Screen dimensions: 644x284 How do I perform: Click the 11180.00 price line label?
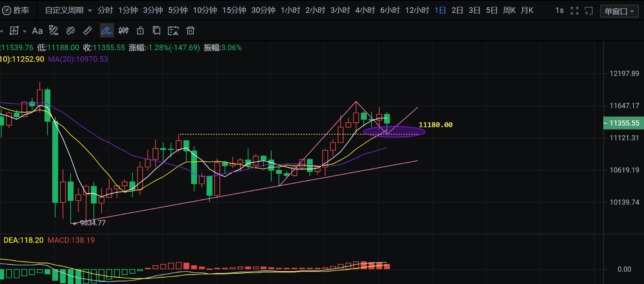436,125
